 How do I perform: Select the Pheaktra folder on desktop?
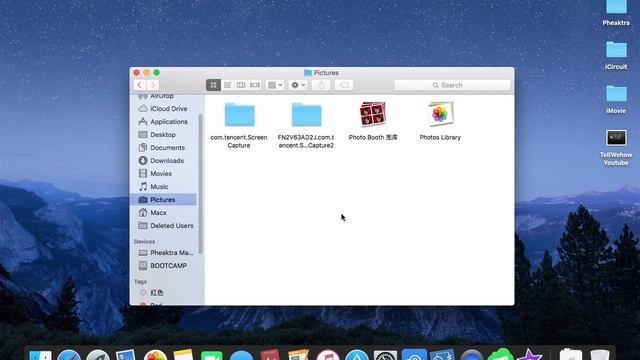(x=616, y=13)
